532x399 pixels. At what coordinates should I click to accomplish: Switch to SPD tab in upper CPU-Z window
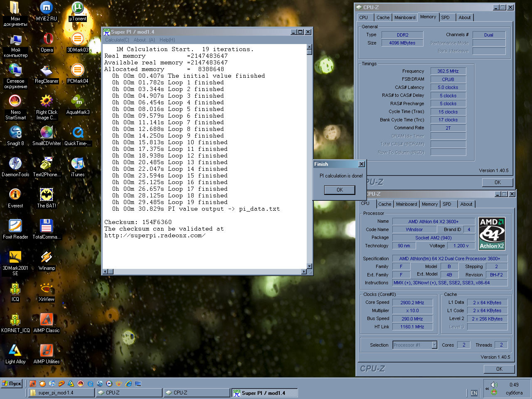pyautogui.click(x=446, y=17)
